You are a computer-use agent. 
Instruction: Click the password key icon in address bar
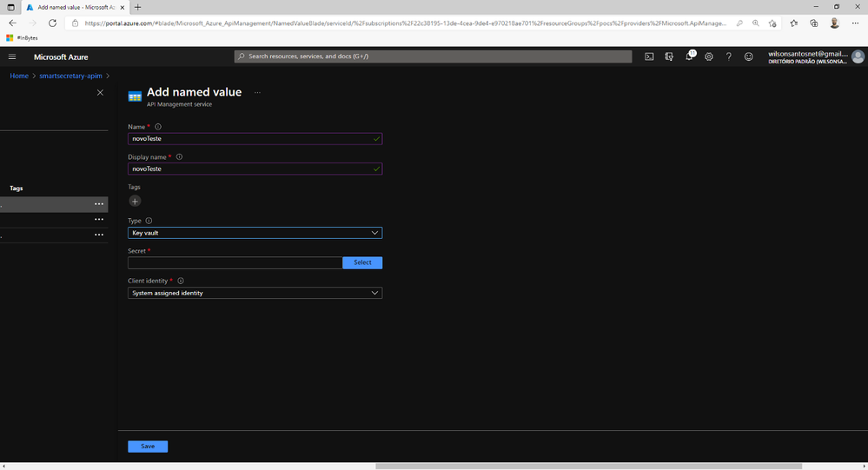[739, 23]
